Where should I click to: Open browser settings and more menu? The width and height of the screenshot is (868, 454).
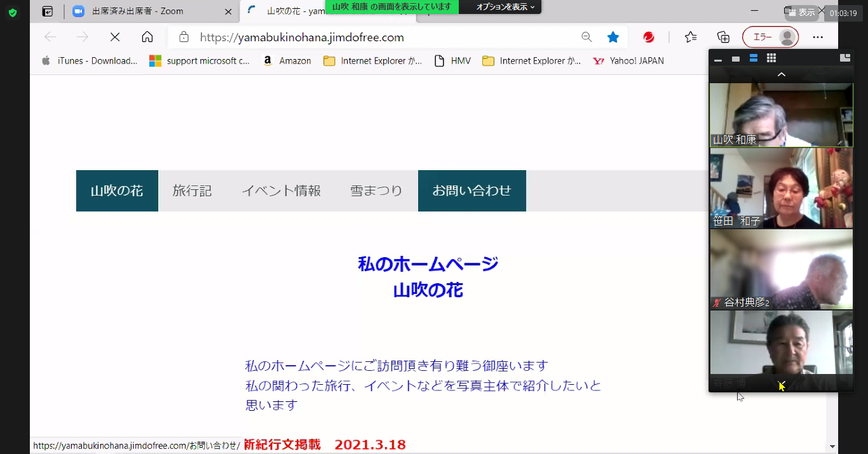(x=818, y=37)
